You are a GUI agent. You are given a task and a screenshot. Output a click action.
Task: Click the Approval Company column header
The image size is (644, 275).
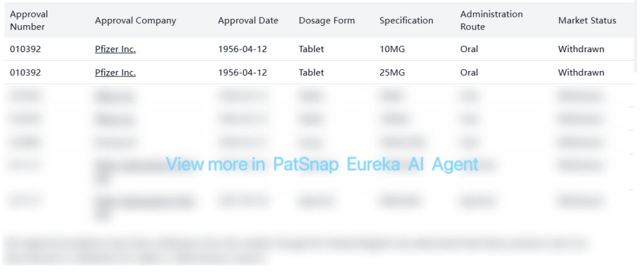135,20
